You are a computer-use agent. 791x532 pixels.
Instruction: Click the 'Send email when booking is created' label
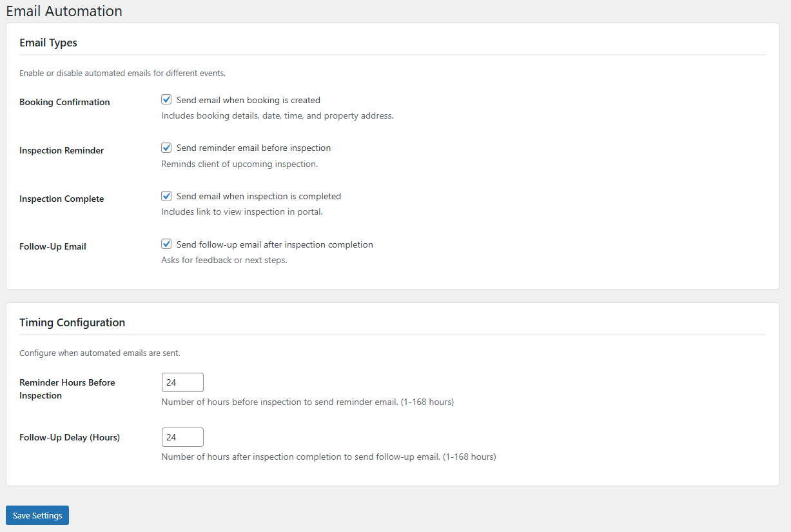coord(248,100)
